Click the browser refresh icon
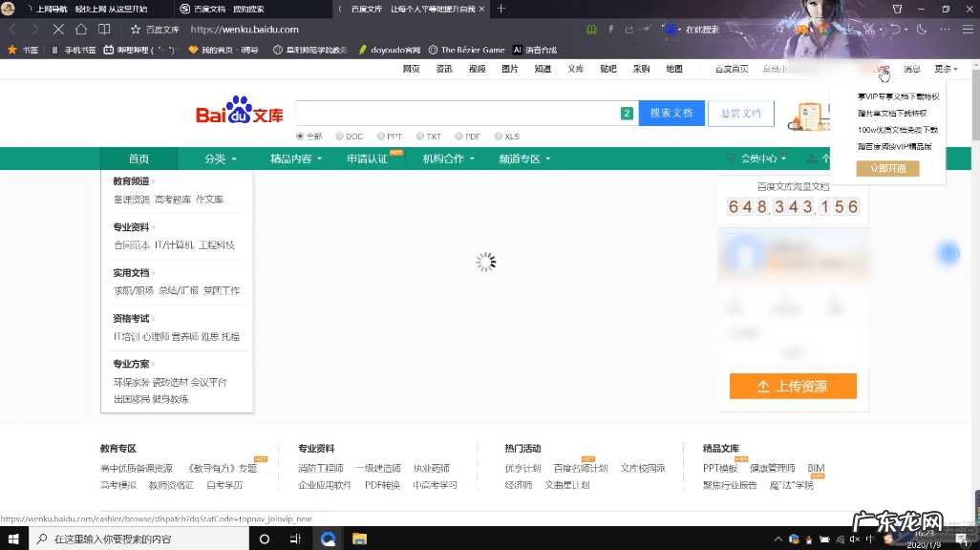 coord(57,30)
